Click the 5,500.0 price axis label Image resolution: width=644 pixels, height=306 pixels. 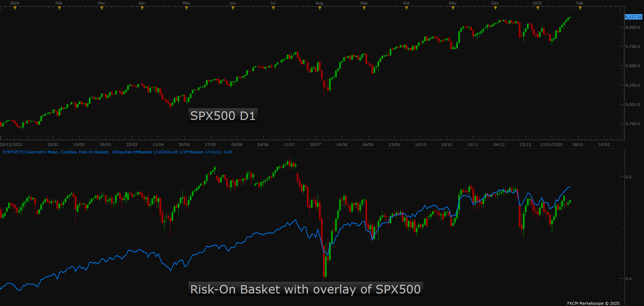click(x=633, y=66)
